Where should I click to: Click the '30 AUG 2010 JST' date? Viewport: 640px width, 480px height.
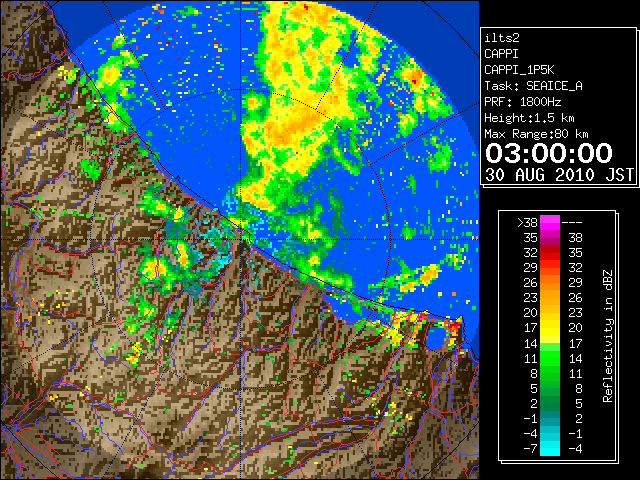pos(559,175)
